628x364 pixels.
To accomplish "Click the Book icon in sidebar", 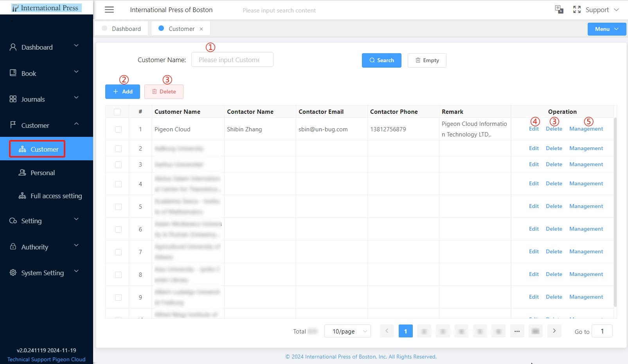I will 13,73.
